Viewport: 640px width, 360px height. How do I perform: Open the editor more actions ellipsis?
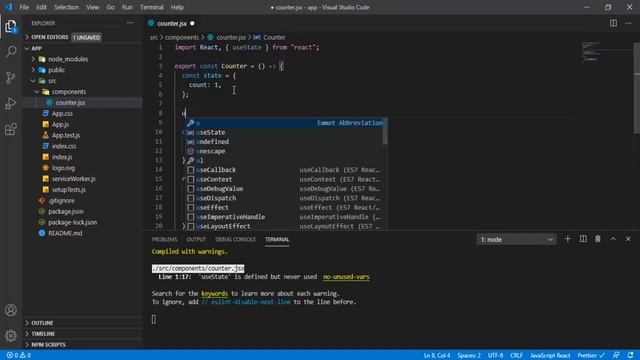point(628,23)
